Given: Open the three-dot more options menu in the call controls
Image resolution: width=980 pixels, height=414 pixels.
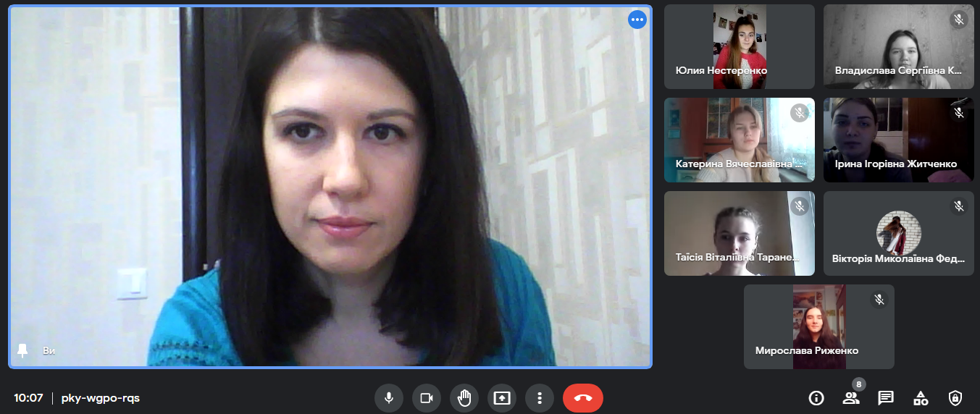Looking at the screenshot, I should tap(540, 398).
